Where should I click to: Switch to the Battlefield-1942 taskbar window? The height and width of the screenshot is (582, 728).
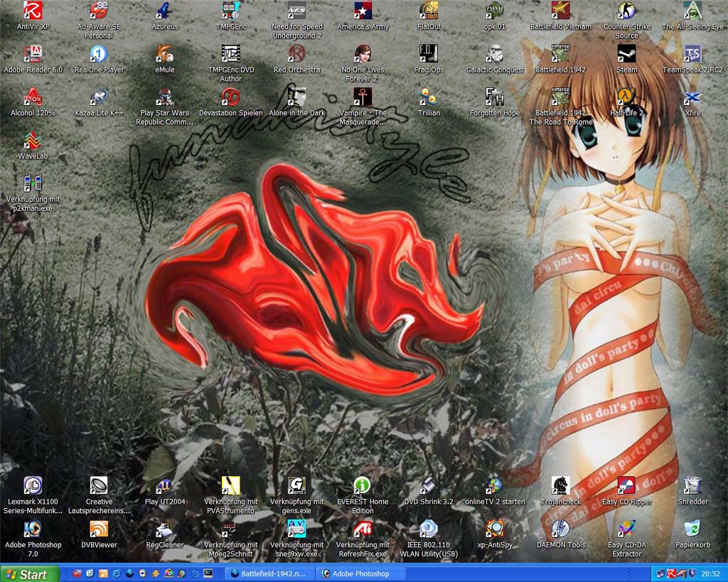(x=269, y=573)
